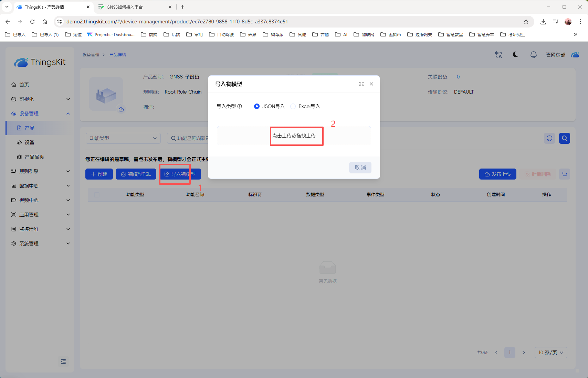Tick the select-all checkbox in table header
Image resolution: width=588 pixels, height=378 pixels.
(97, 195)
